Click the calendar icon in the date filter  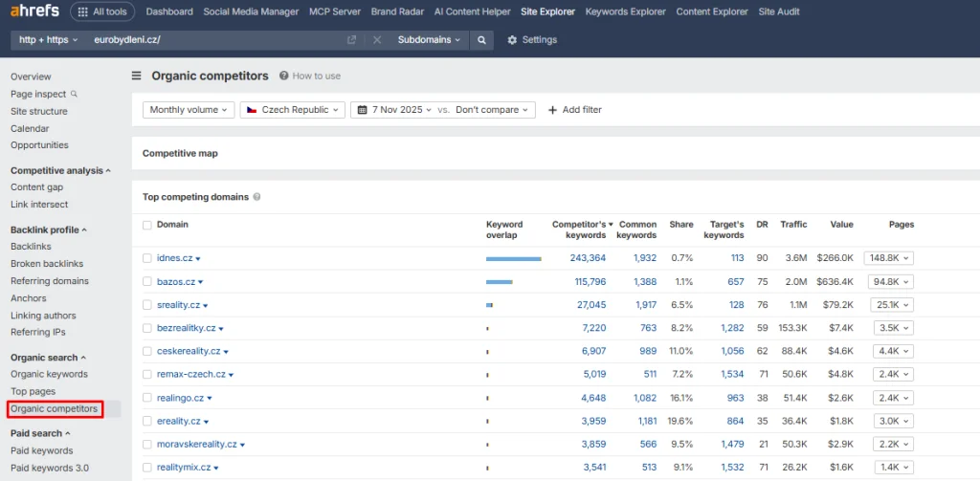click(362, 110)
